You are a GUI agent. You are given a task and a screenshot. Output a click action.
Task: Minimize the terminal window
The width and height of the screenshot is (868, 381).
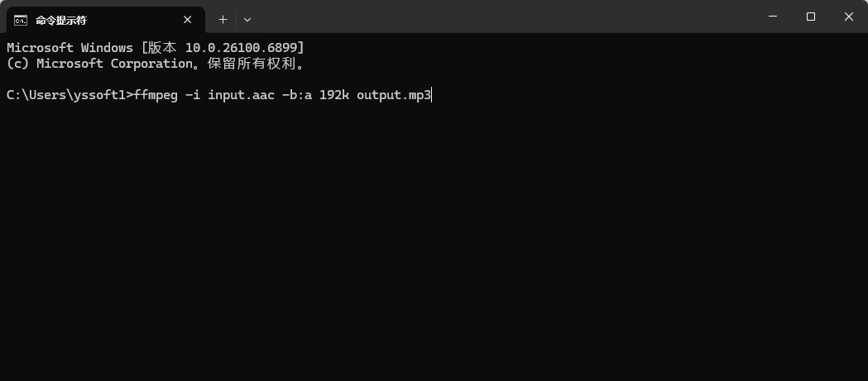(773, 17)
